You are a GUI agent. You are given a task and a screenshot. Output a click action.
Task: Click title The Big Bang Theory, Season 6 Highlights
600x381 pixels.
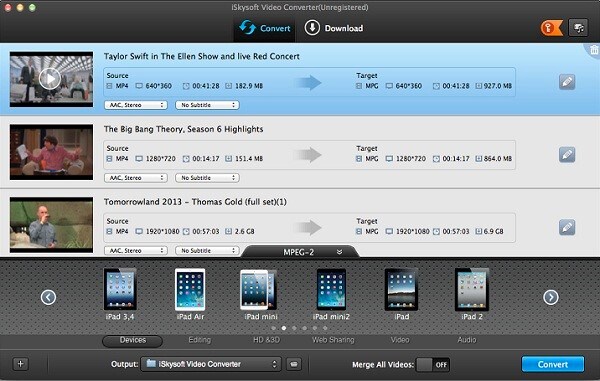184,129
